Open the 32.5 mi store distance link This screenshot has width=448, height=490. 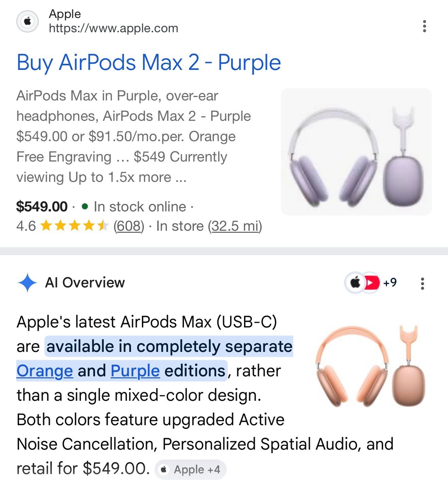pyautogui.click(x=235, y=226)
